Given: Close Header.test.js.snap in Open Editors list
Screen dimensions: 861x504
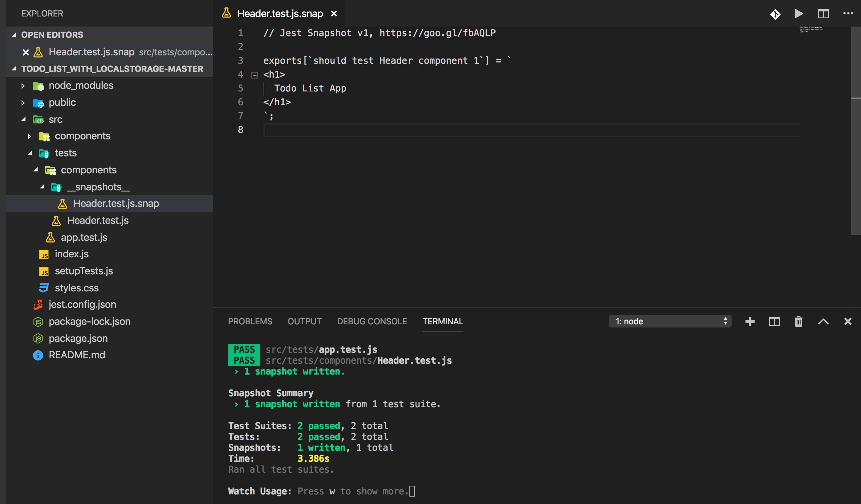Looking at the screenshot, I should (x=26, y=52).
